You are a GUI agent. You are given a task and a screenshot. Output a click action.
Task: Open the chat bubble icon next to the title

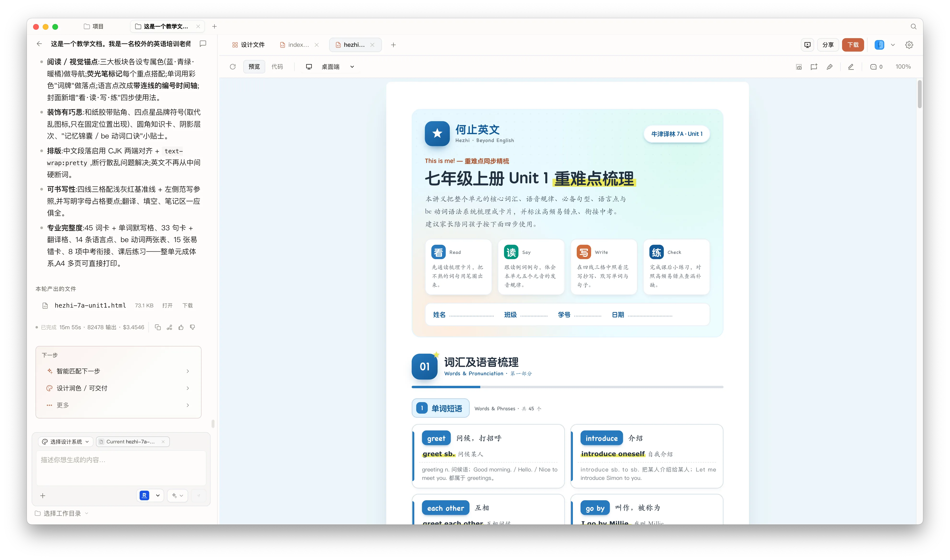203,44
